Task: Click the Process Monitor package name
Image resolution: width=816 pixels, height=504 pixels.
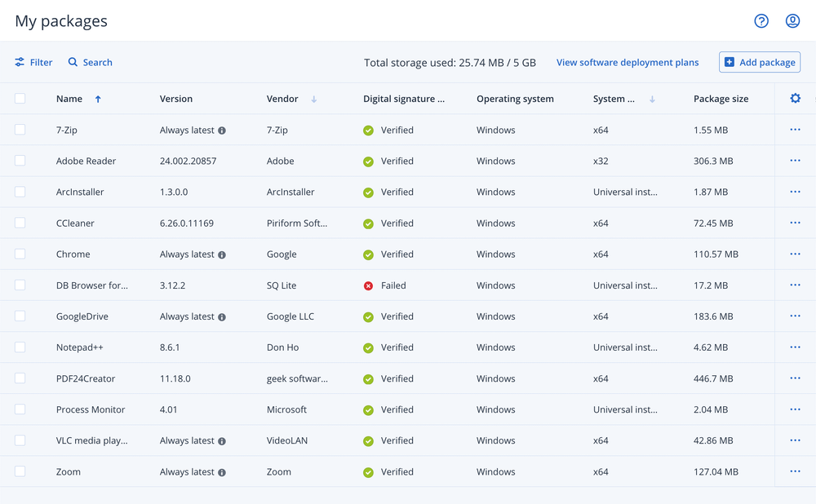Action: (x=91, y=410)
